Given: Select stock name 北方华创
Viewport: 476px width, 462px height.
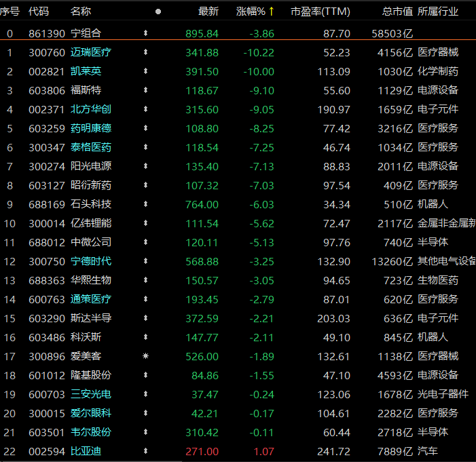Looking at the screenshot, I should pyautogui.click(x=91, y=109).
